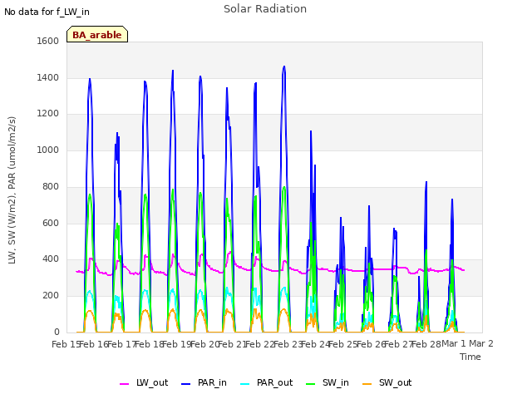532x399 pixels.
Task: Click the Feb 18 x-axis tick label
Action: point(150,344)
